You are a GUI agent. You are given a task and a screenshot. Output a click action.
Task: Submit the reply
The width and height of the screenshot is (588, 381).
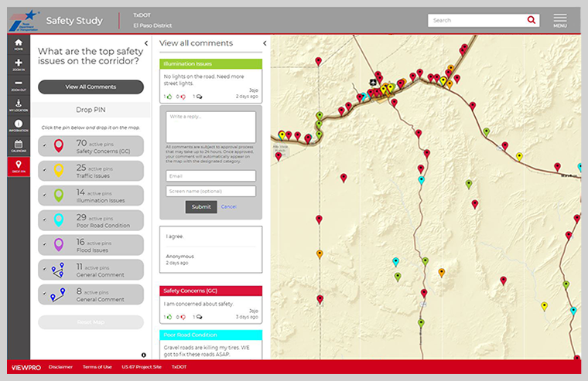[x=201, y=207]
